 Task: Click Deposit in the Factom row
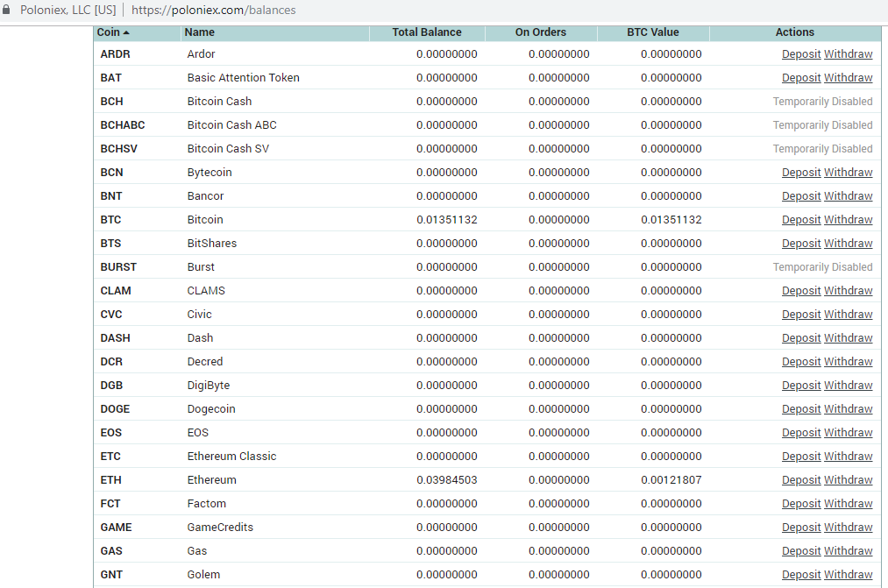(801, 504)
